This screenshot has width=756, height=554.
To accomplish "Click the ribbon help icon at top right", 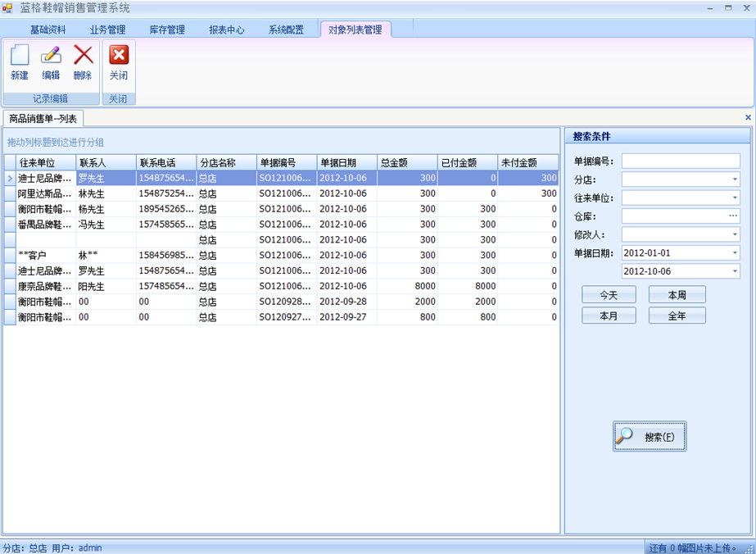I will click(746, 30).
